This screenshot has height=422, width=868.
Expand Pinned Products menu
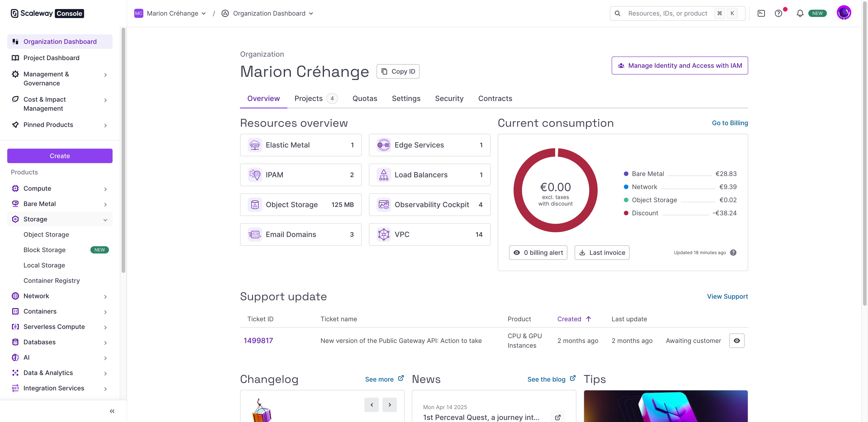click(106, 125)
